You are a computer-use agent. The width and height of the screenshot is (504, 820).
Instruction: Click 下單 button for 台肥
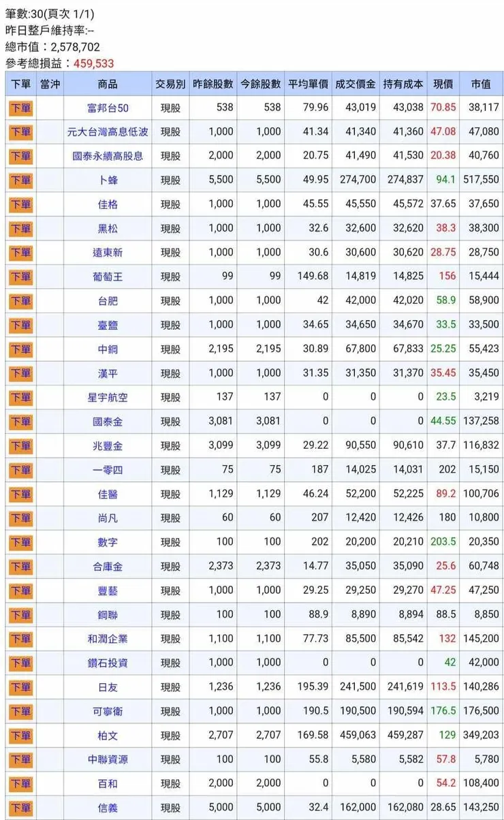click(20, 301)
